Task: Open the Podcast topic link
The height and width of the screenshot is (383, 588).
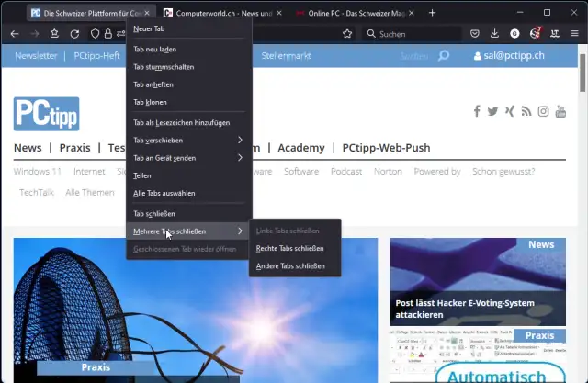Action: [346, 172]
